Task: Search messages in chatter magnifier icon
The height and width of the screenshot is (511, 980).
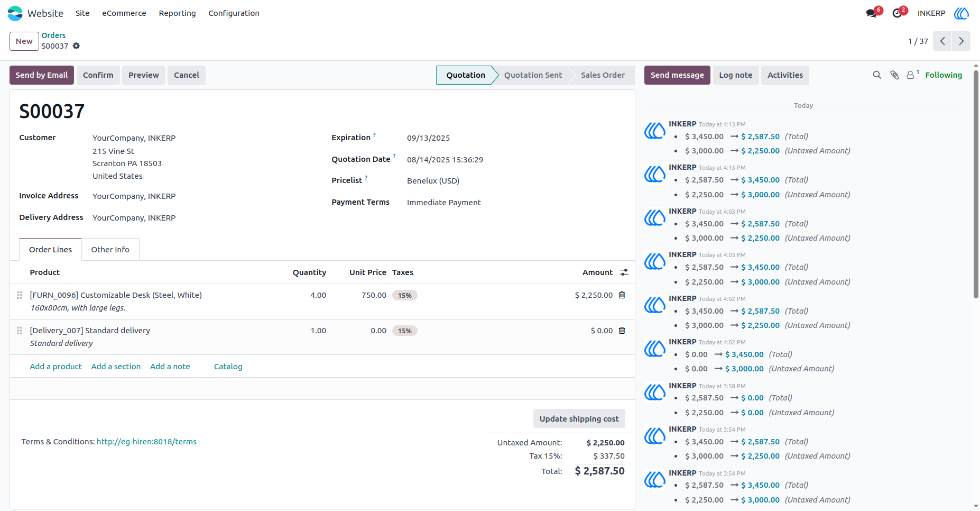Action: coord(877,75)
